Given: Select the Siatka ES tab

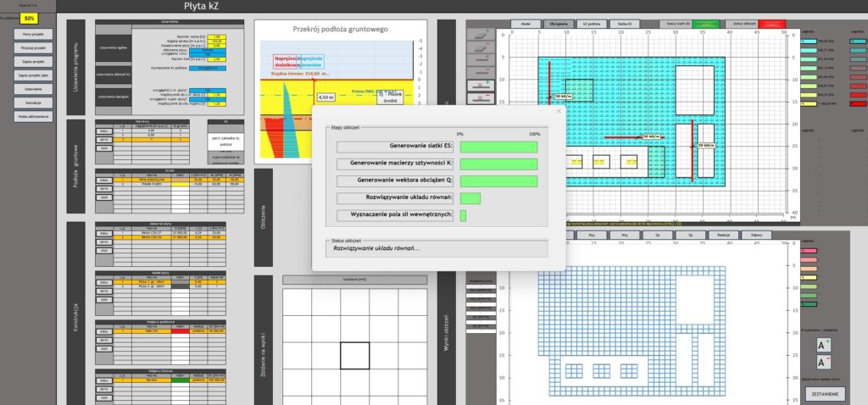Looking at the screenshot, I should tap(627, 25).
